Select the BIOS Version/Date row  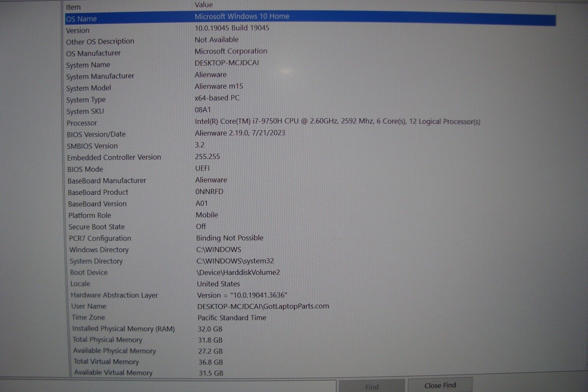[310, 134]
